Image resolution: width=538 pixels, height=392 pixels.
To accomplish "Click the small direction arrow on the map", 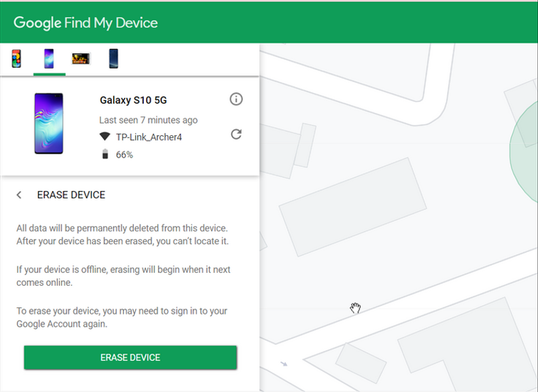I will [284, 364].
